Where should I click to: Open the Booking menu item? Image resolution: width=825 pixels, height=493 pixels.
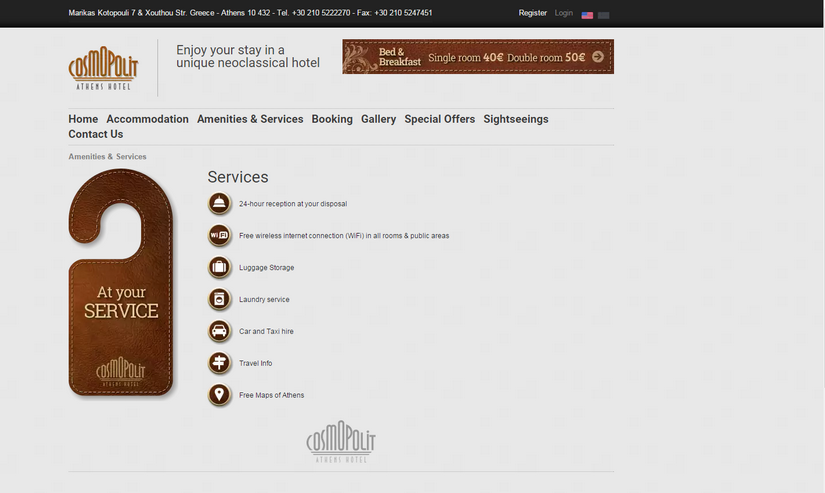[332, 119]
